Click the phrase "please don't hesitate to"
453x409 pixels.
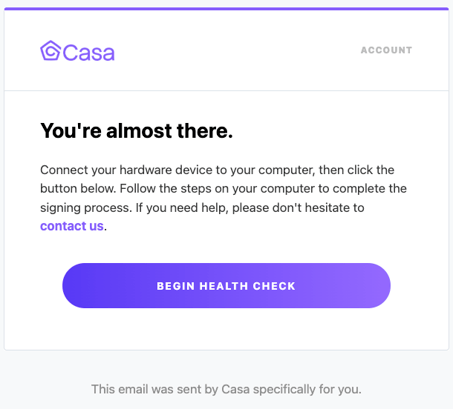pos(298,208)
